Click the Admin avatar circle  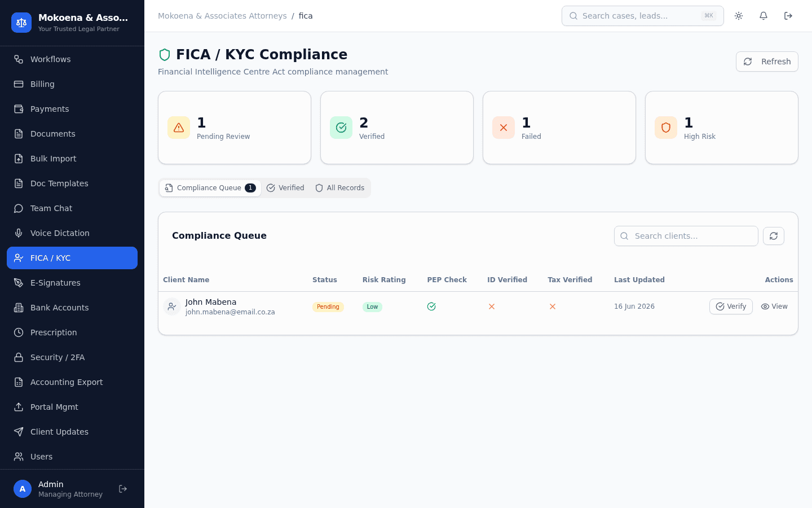[23, 489]
